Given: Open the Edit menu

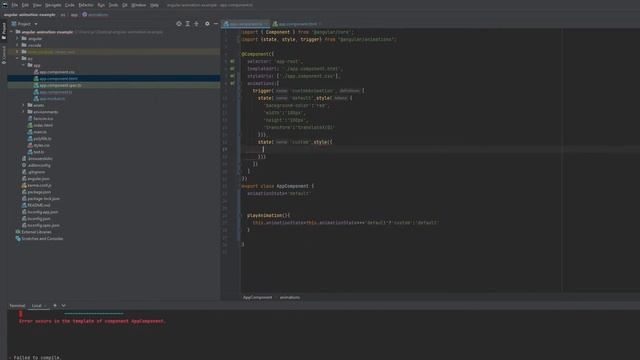Looking at the screenshot, I should pyautogui.click(x=25, y=5).
